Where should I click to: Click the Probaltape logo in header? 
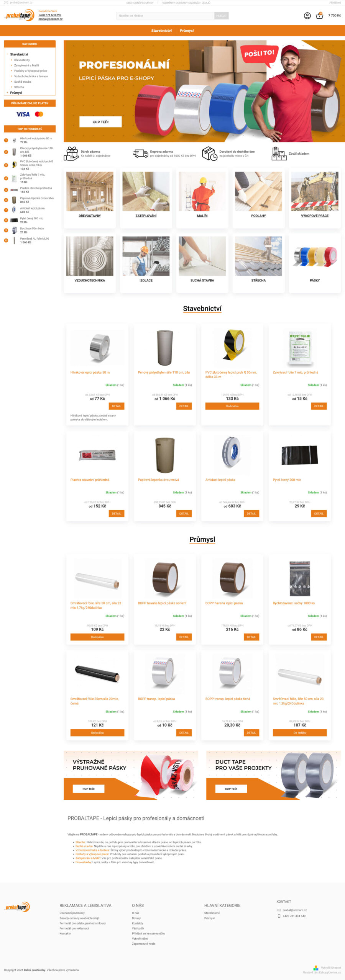(x=19, y=15)
